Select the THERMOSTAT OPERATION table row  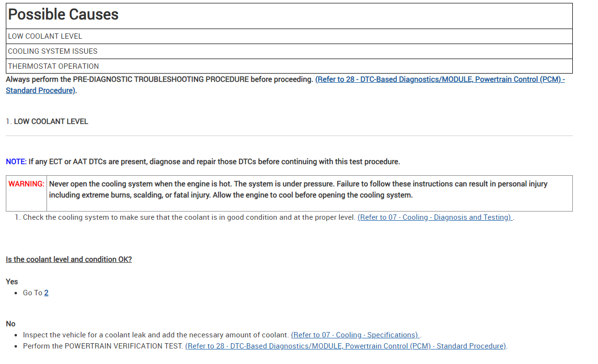[x=53, y=66]
